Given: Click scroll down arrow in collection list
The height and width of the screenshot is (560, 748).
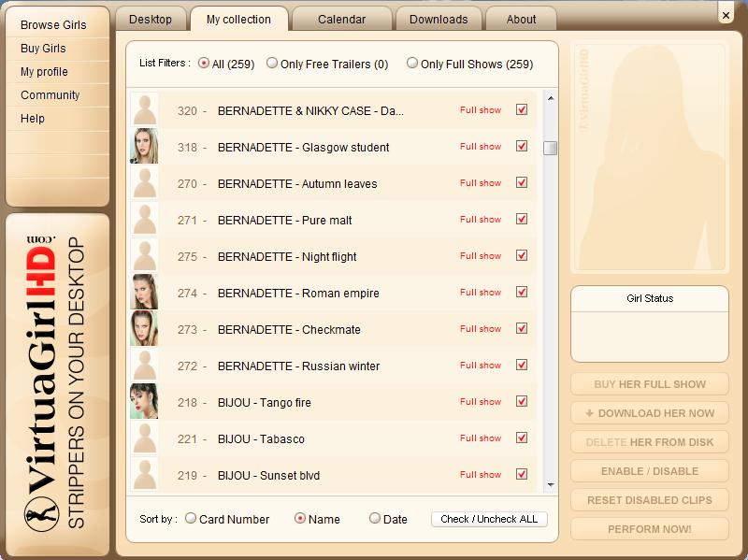Looking at the screenshot, I should tap(551, 485).
